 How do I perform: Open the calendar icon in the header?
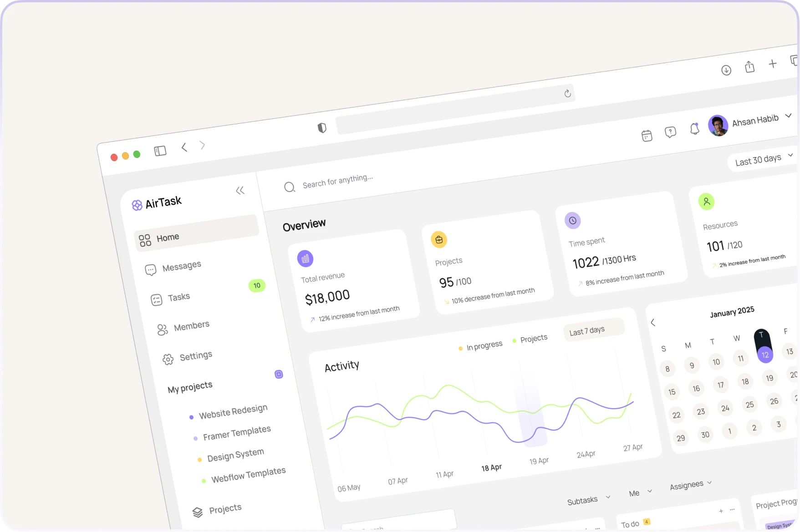(647, 135)
